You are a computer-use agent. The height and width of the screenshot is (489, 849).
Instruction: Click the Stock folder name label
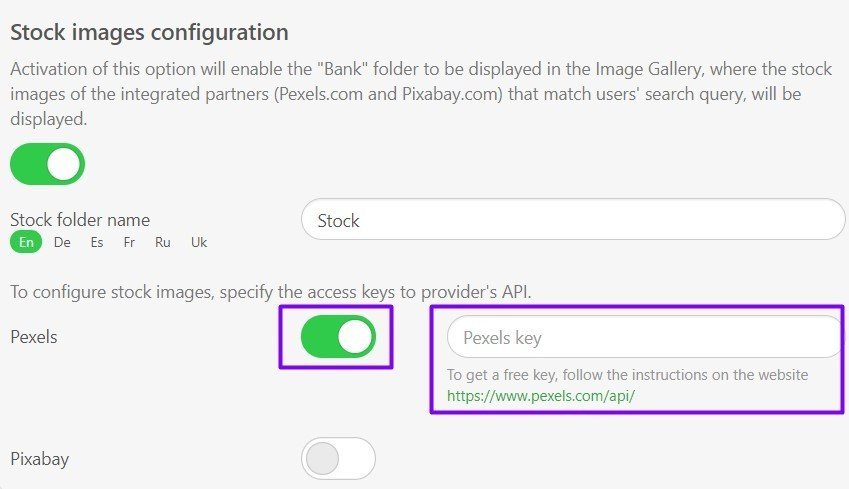[x=80, y=220]
